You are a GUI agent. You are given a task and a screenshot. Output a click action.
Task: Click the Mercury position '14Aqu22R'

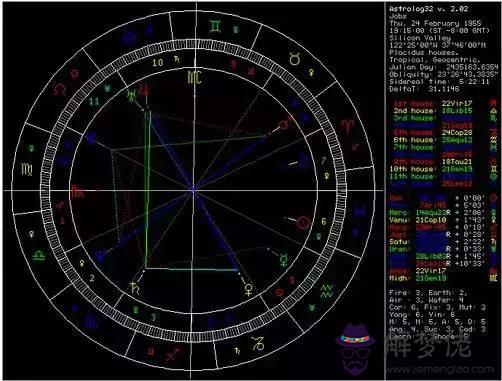pos(433,213)
